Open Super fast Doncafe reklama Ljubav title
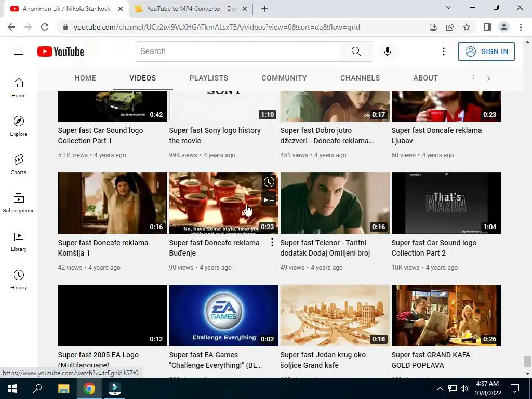The height and width of the screenshot is (399, 532). click(436, 136)
